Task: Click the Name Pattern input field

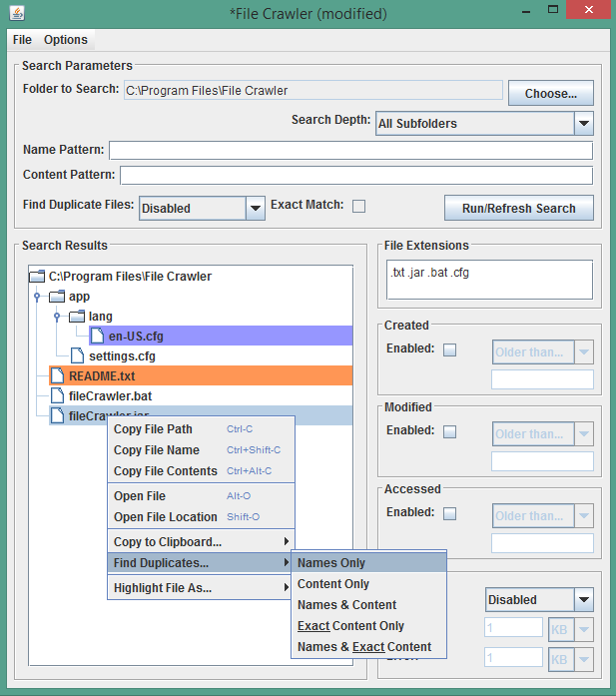Action: click(349, 150)
